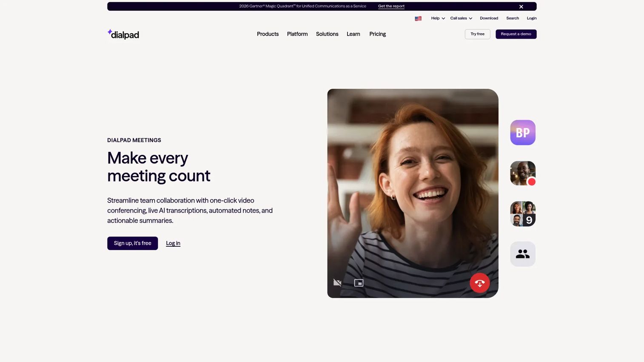Click the Gartner Magic Quadrant banner text
The width and height of the screenshot is (644, 362).
point(302,6)
